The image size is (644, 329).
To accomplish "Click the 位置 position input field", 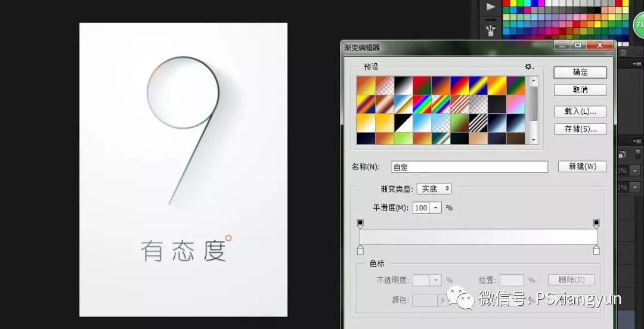I will (512, 280).
